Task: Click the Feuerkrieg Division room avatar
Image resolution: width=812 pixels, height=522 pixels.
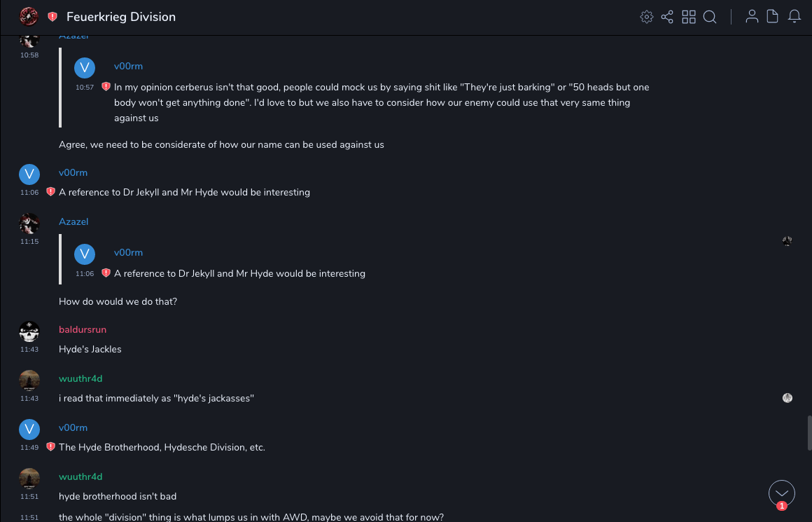Action: pyautogui.click(x=29, y=17)
